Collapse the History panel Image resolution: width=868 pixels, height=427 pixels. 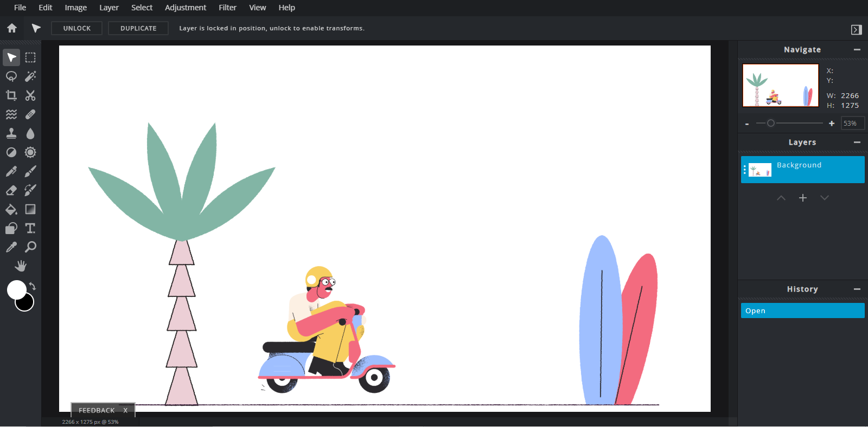pos(857,289)
